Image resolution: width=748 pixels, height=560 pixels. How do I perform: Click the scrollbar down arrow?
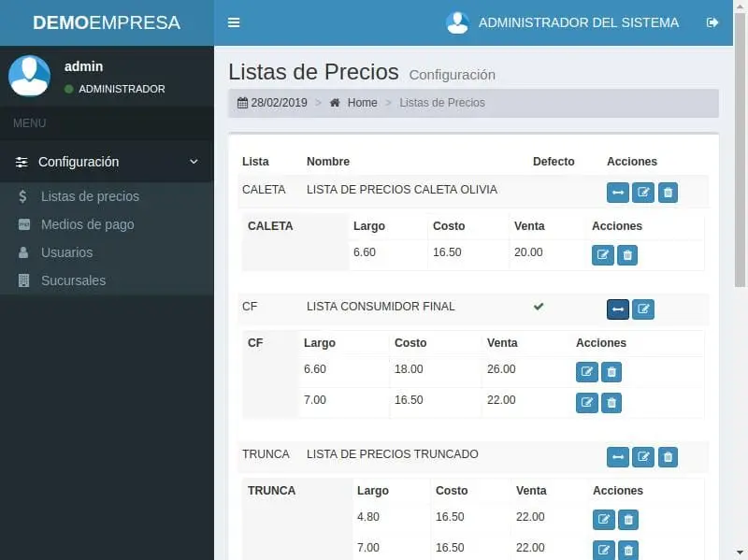[740, 553]
